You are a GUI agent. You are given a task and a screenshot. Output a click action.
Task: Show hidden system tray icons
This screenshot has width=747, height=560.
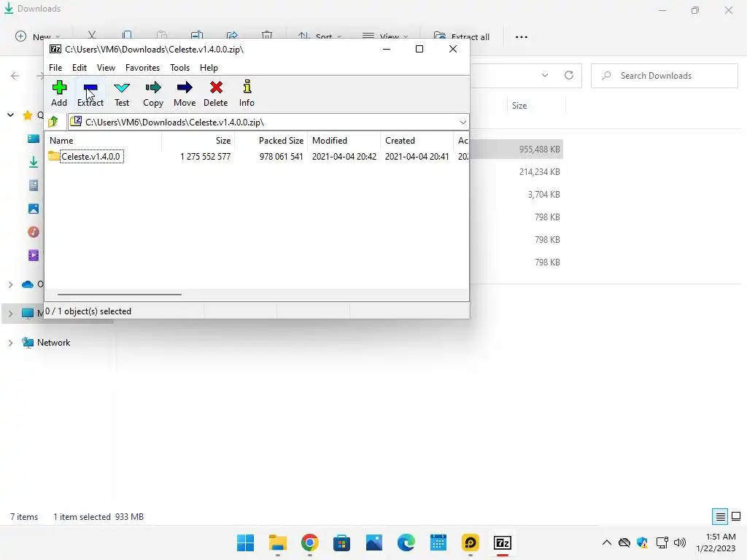pyautogui.click(x=606, y=542)
